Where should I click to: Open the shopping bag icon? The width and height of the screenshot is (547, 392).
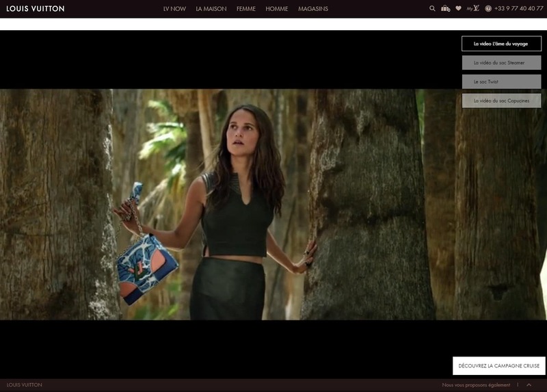pyautogui.click(x=446, y=8)
